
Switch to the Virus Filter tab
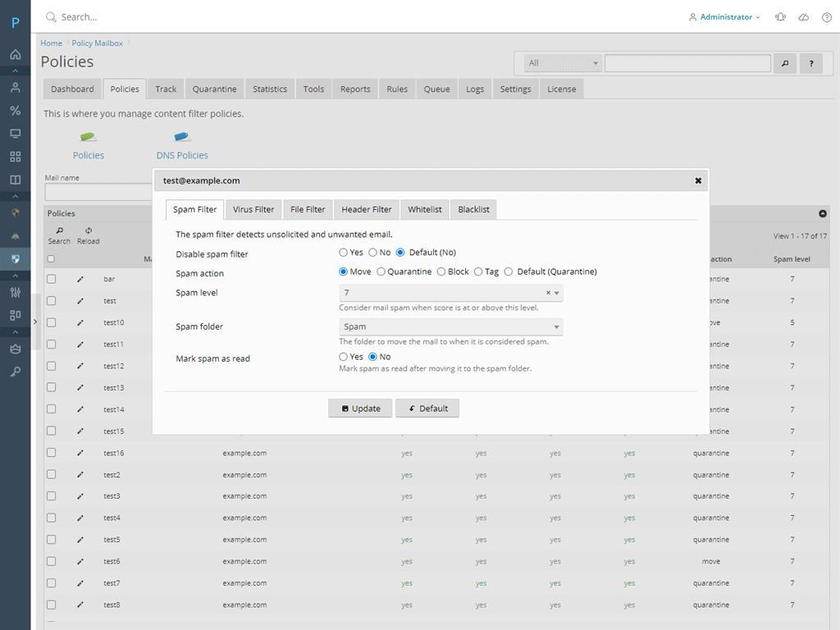point(253,209)
